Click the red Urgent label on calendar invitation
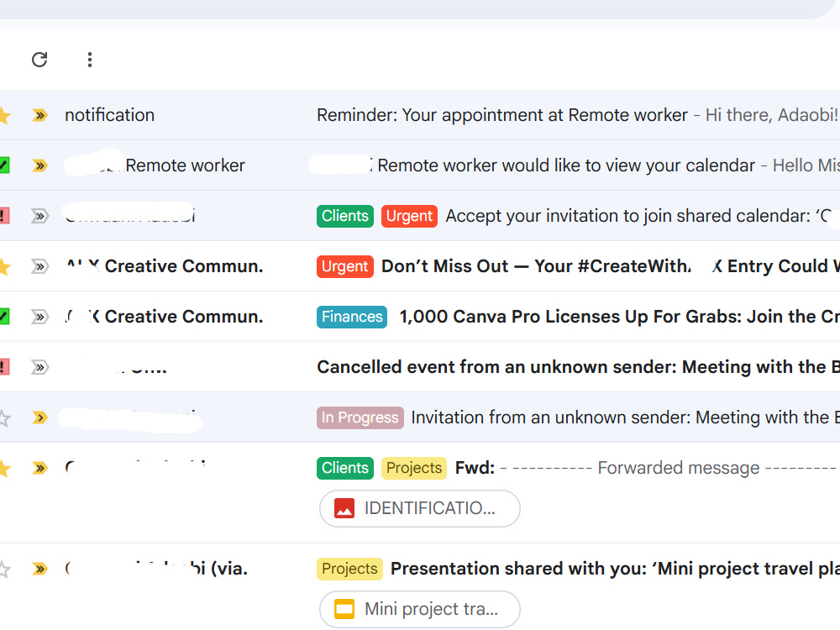 coord(409,216)
